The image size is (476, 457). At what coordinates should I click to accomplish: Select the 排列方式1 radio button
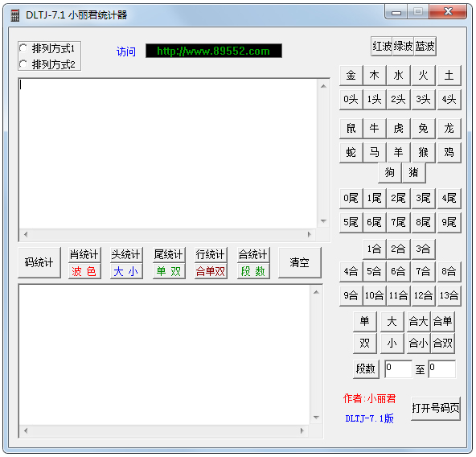pyautogui.click(x=47, y=48)
